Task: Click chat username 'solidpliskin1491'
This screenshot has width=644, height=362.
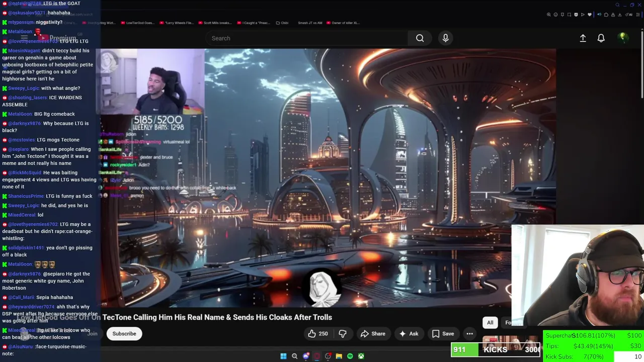Action: coord(26,248)
